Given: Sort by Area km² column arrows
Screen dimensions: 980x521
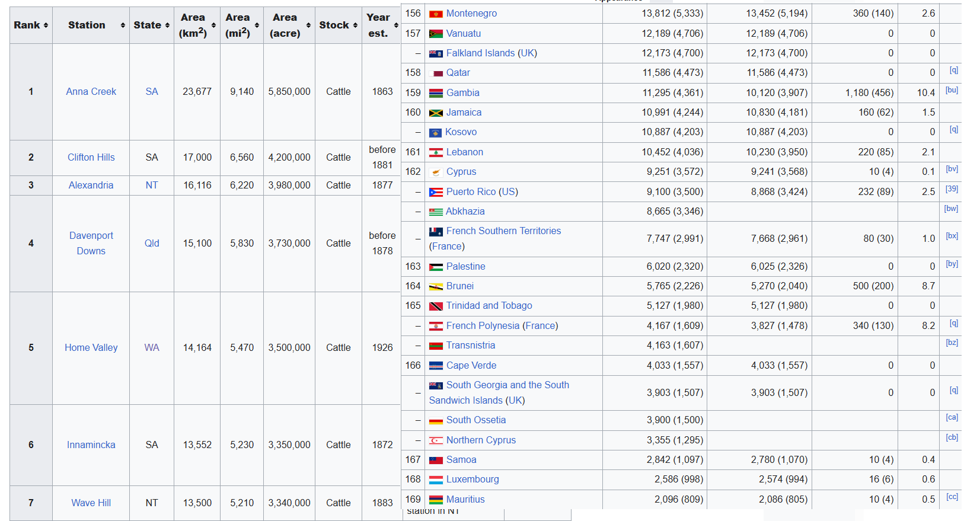Looking at the screenshot, I should pyautogui.click(x=213, y=25).
